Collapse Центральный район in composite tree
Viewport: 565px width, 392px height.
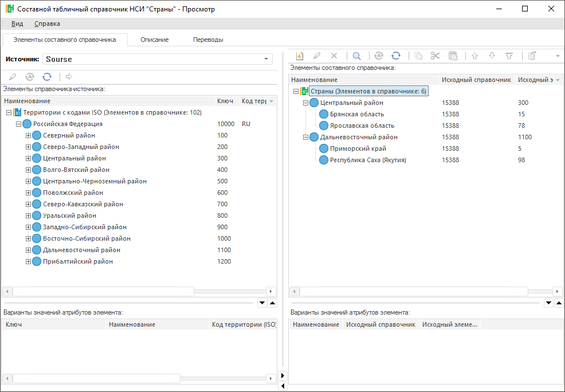coord(305,103)
